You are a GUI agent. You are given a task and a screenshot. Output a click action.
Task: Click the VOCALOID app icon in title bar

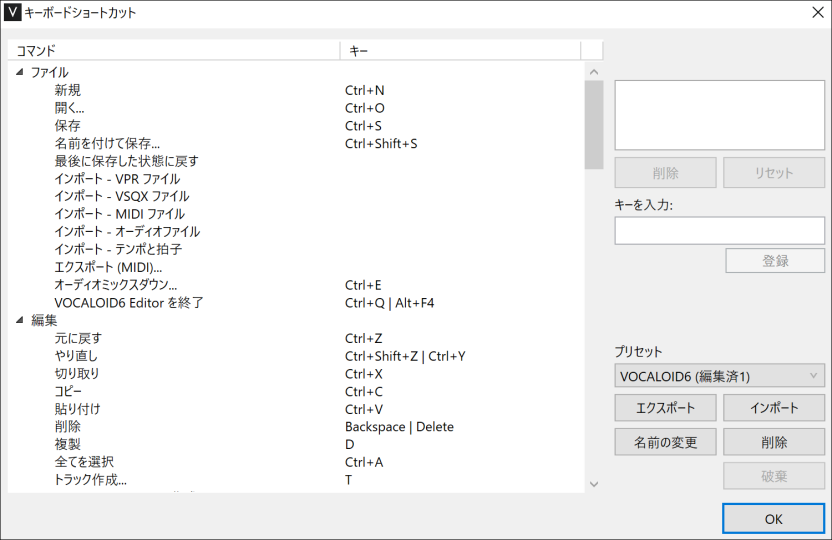pos(13,13)
